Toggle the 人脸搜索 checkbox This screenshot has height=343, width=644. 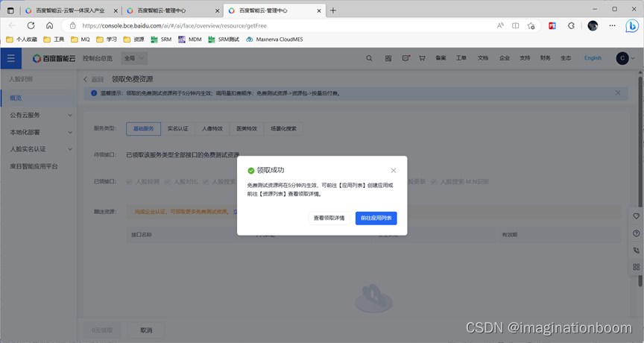206,181
